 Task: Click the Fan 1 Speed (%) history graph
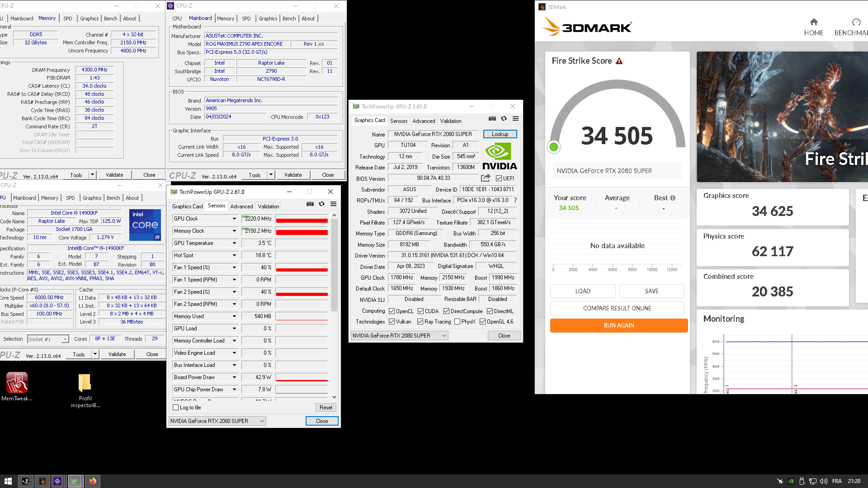(302, 267)
